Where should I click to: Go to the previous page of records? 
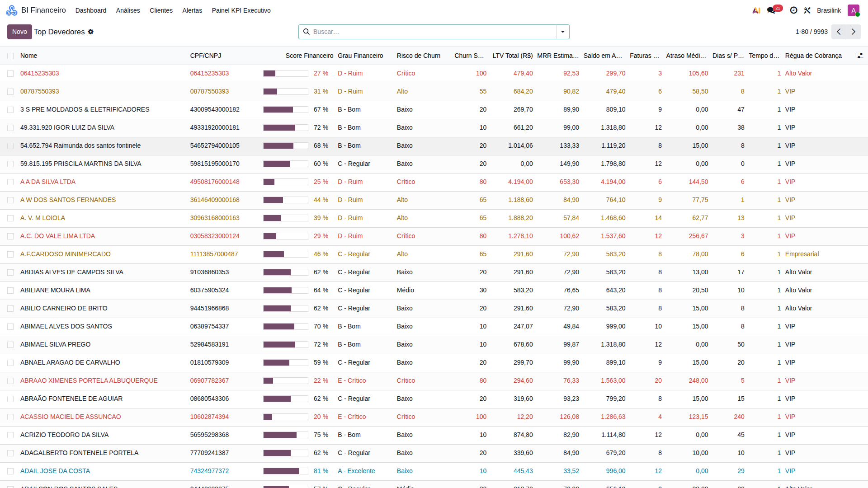[839, 32]
